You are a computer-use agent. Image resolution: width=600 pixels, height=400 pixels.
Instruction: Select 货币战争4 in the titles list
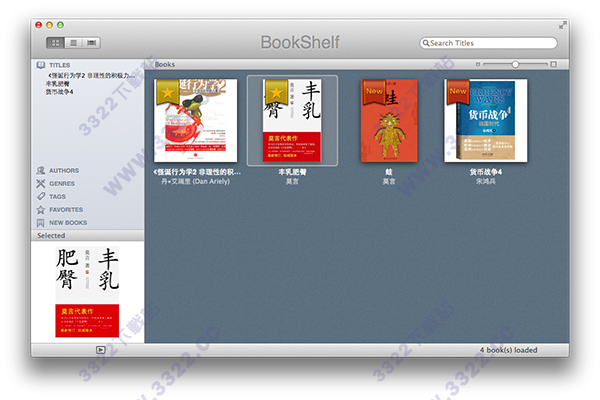click(x=59, y=92)
